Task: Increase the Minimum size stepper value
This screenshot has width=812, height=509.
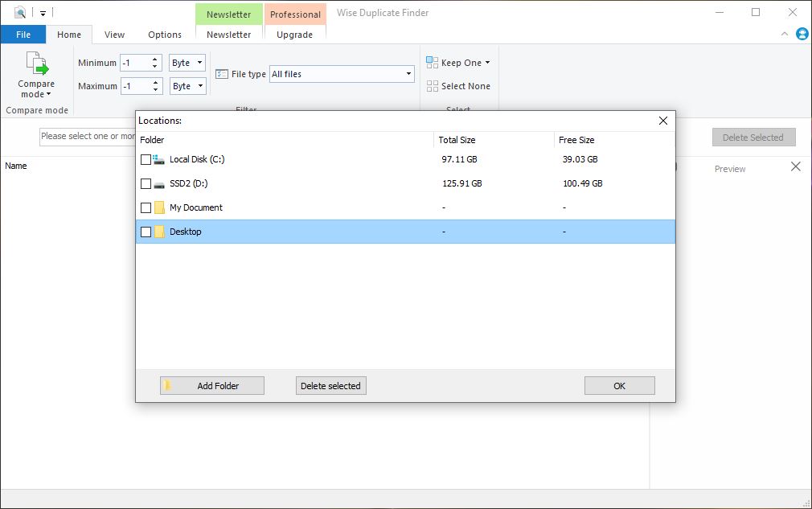Action: point(155,59)
